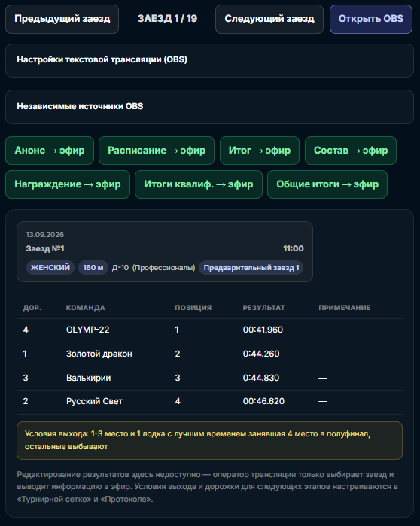Click the Условия выхода qualification note
420x526 pixels.
coord(209,440)
